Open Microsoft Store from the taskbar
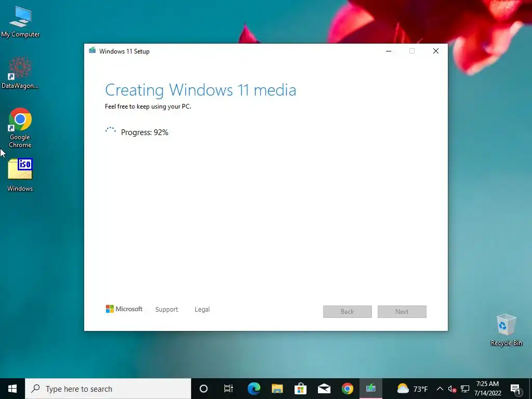The height and width of the screenshot is (399, 532). [300, 389]
